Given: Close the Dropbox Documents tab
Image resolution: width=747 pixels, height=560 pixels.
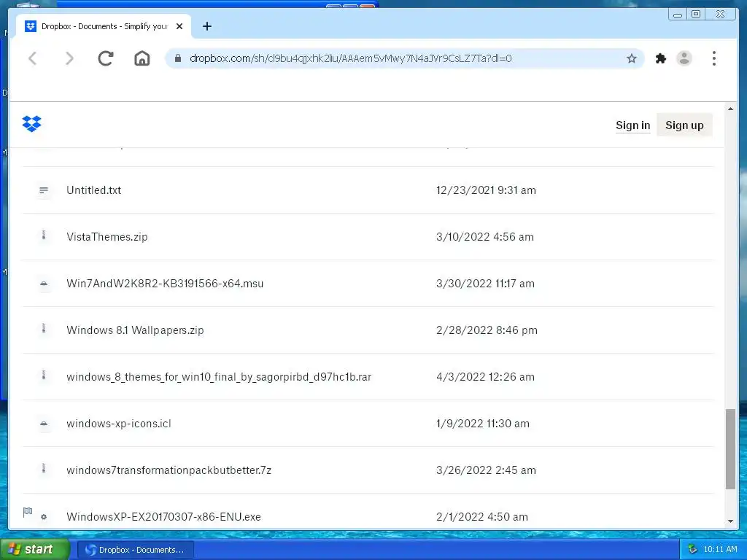Looking at the screenshot, I should pos(179,26).
